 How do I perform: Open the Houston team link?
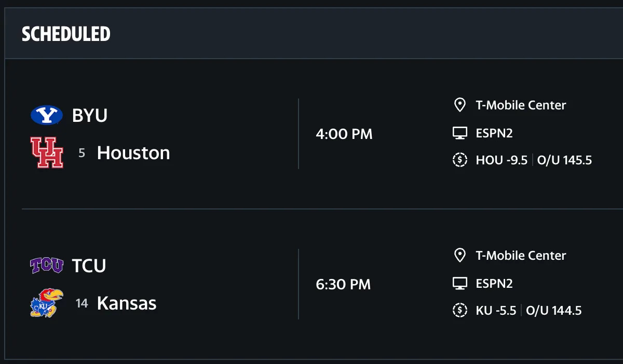133,153
